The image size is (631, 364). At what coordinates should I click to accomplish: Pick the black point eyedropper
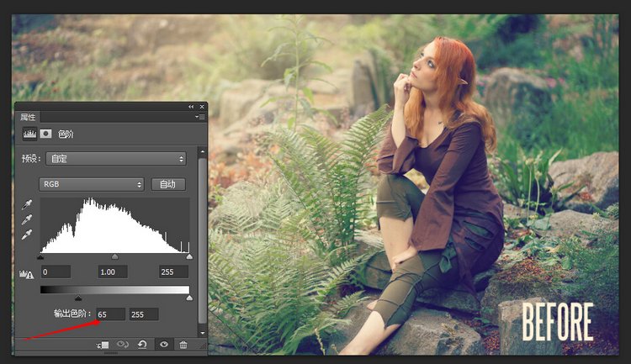27,205
